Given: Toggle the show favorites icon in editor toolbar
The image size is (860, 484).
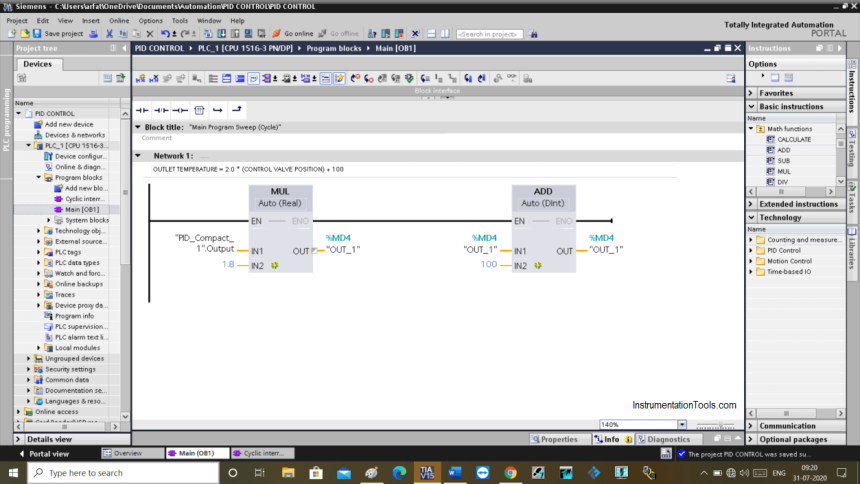Looking at the screenshot, I should pyautogui.click(x=340, y=78).
